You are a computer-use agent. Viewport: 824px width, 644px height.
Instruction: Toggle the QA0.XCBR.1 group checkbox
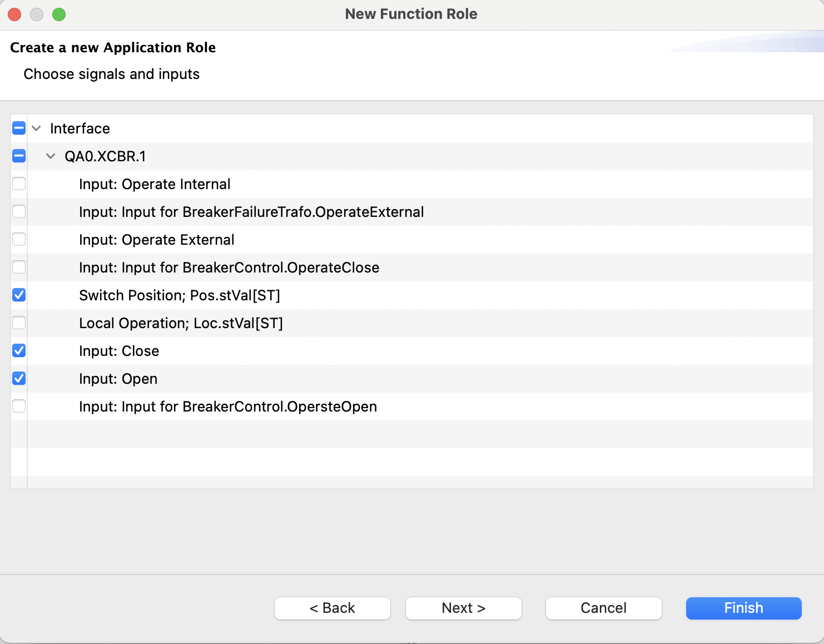pyautogui.click(x=18, y=156)
